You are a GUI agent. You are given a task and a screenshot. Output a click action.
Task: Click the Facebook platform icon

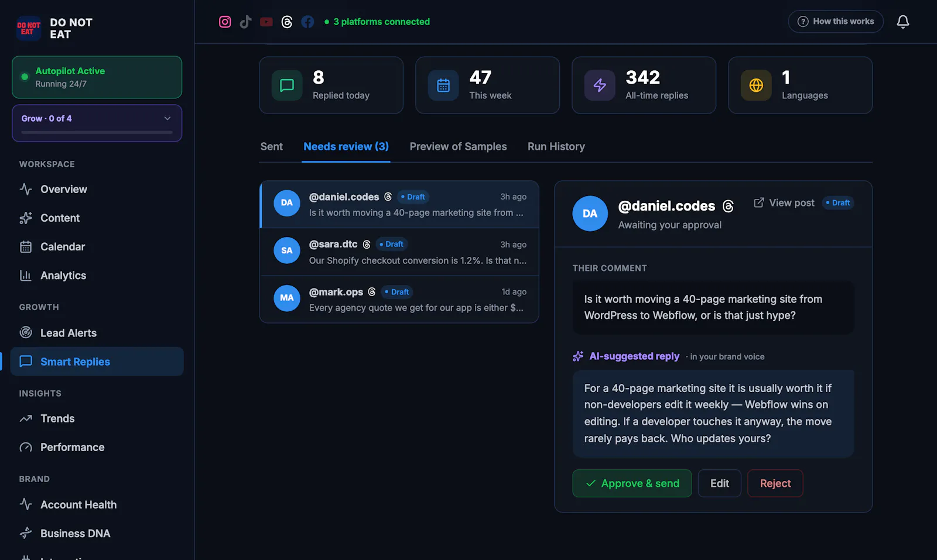(307, 22)
